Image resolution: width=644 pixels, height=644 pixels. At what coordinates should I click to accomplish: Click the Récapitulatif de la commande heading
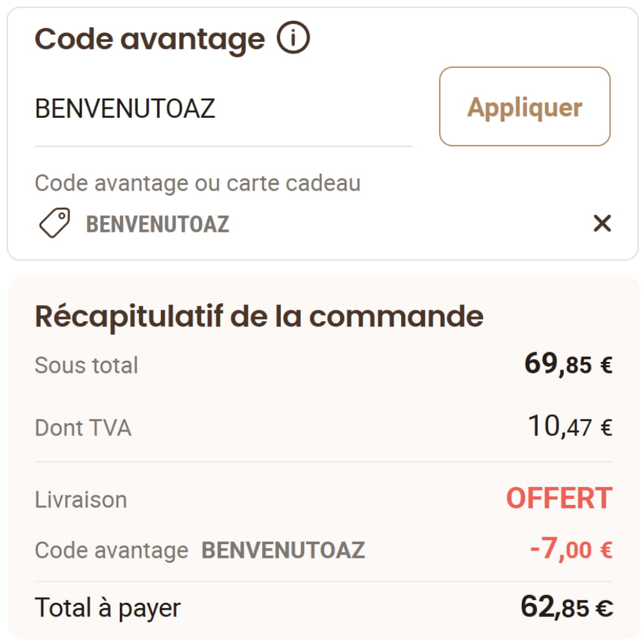pos(259,316)
